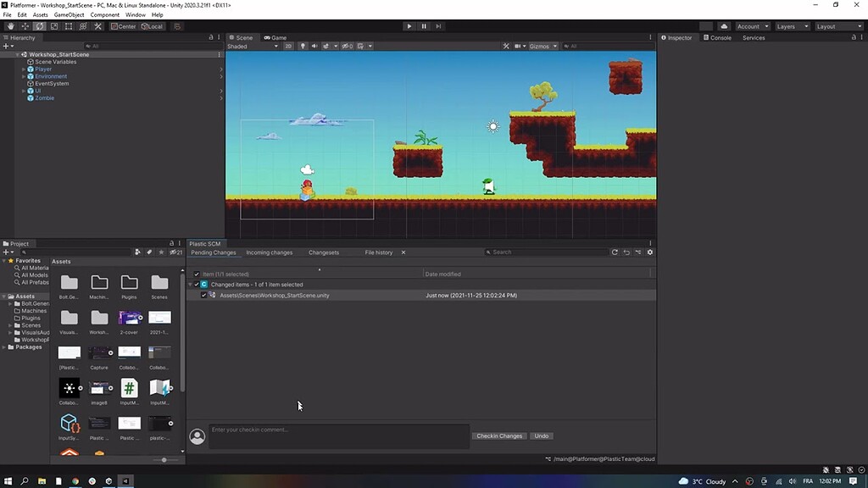Click the Checkin Changes button
Screen dimensions: 868x488
tap(499, 435)
